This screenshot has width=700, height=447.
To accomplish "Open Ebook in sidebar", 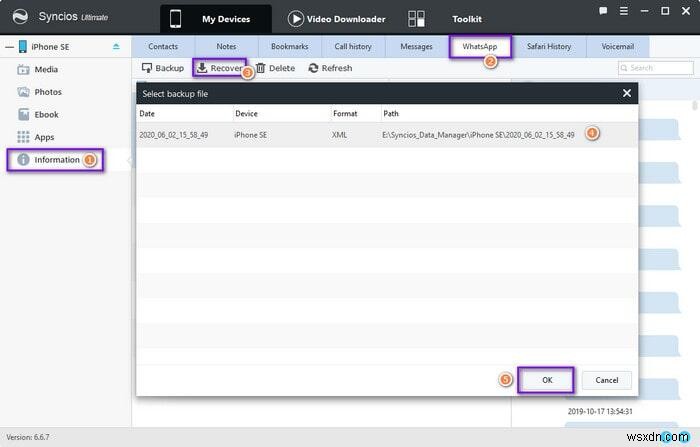I will tap(46, 115).
